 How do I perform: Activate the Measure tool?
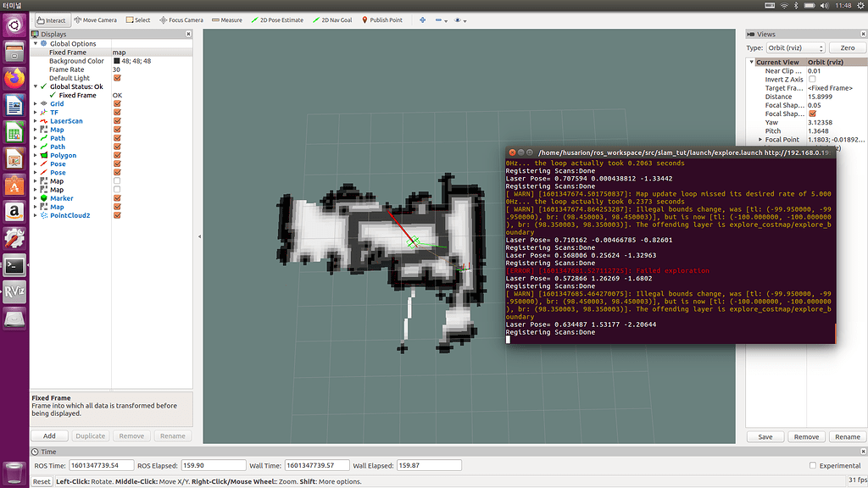(x=226, y=19)
